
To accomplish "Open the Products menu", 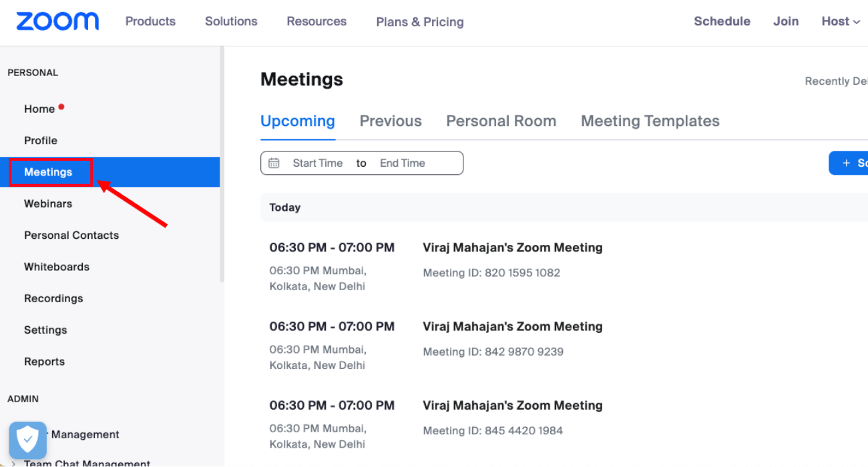I will pos(150,21).
